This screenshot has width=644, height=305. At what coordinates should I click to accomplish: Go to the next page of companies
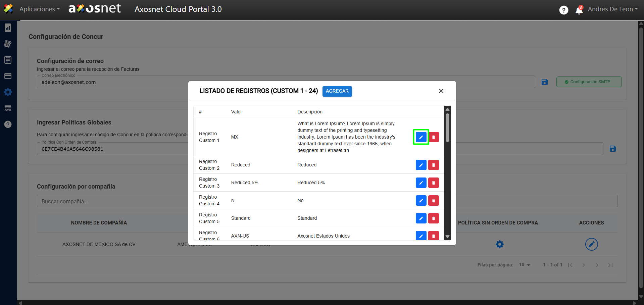click(597, 265)
